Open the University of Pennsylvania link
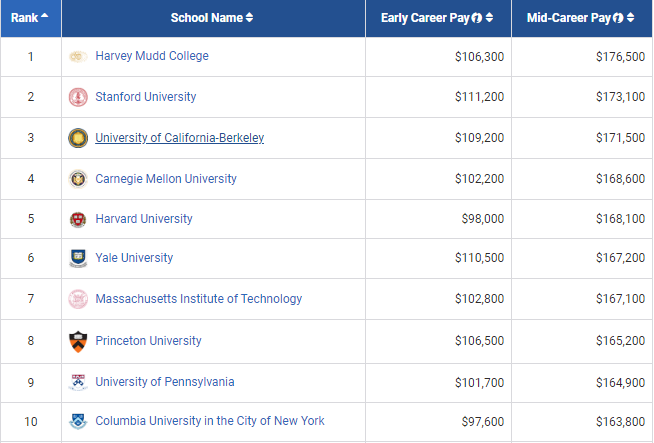The width and height of the screenshot is (654, 443). coord(164,382)
